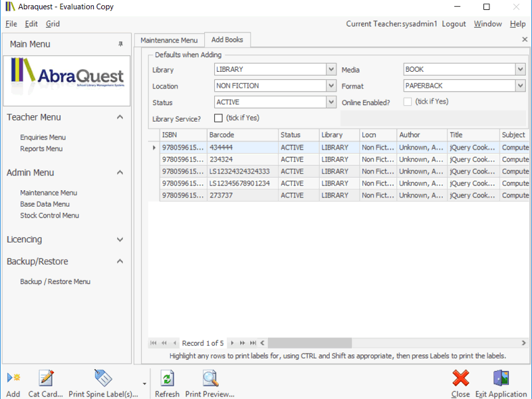The image size is (532, 399).
Task: Tick the Library Service checkbox
Action: point(218,118)
